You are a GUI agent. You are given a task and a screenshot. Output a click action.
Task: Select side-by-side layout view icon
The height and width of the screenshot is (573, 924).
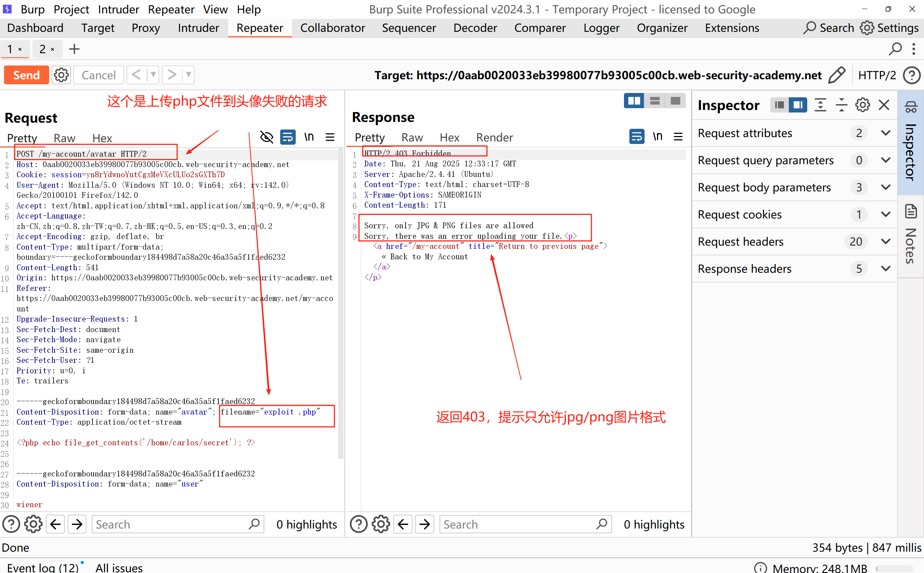[x=634, y=101]
